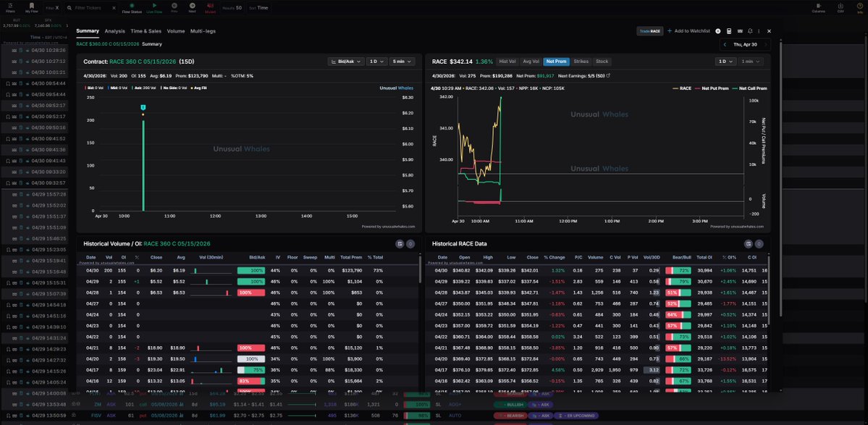Click RACE $360.00 C 05/15/2026 breadcrumb link
The image size is (868, 425).
(x=107, y=43)
